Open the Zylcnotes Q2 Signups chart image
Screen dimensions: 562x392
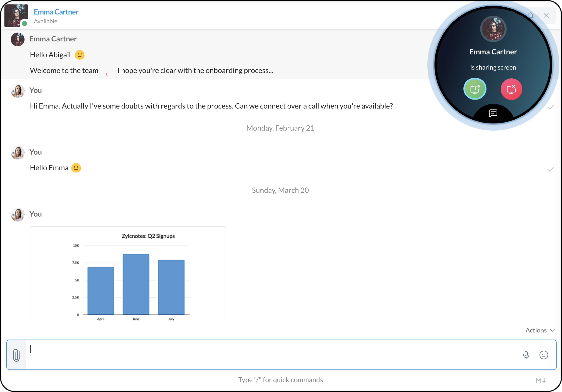(128, 274)
